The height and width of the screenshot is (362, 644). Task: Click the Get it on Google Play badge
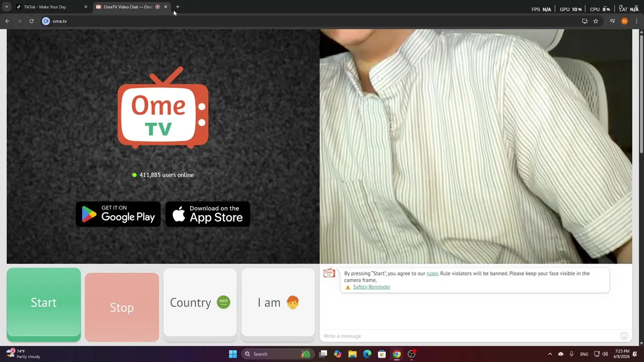click(x=118, y=214)
